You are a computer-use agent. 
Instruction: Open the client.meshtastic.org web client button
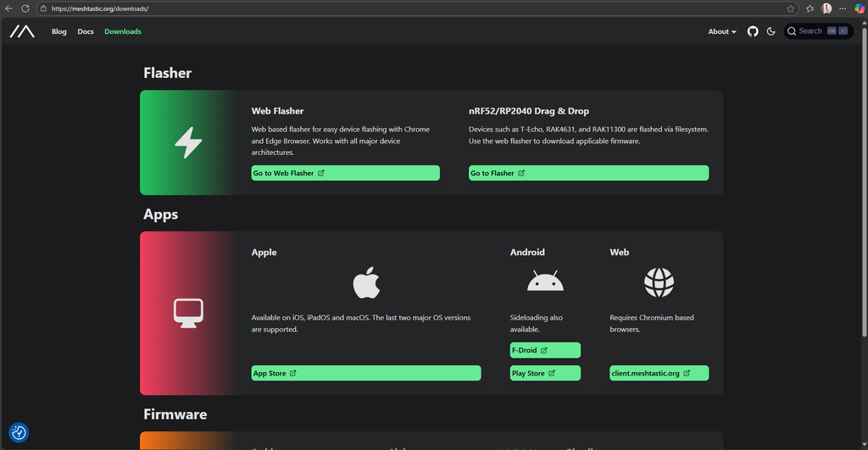[x=659, y=373]
